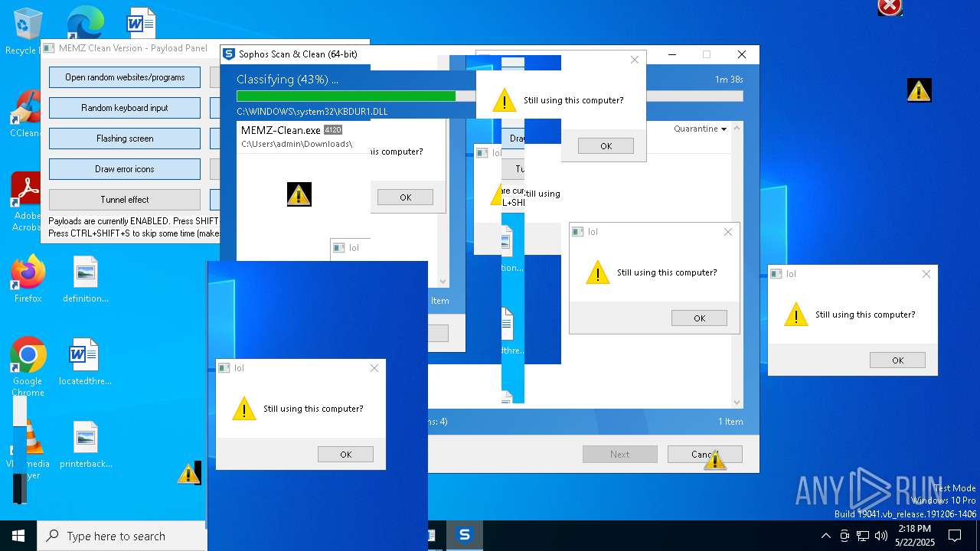Screen dimensions: 980x551
Task: Click Cancel in Sophos Scan & Clean
Action: tap(704, 454)
